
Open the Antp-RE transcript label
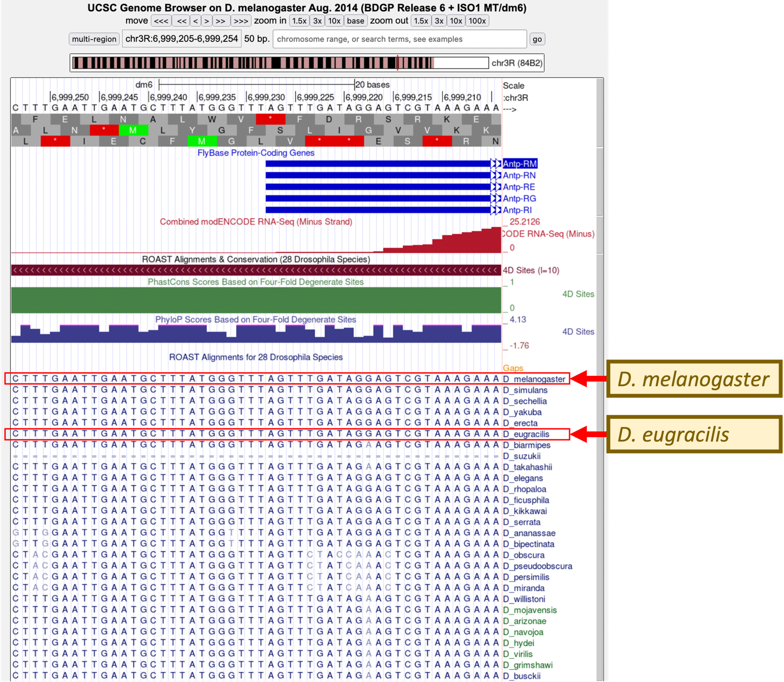pyautogui.click(x=519, y=187)
